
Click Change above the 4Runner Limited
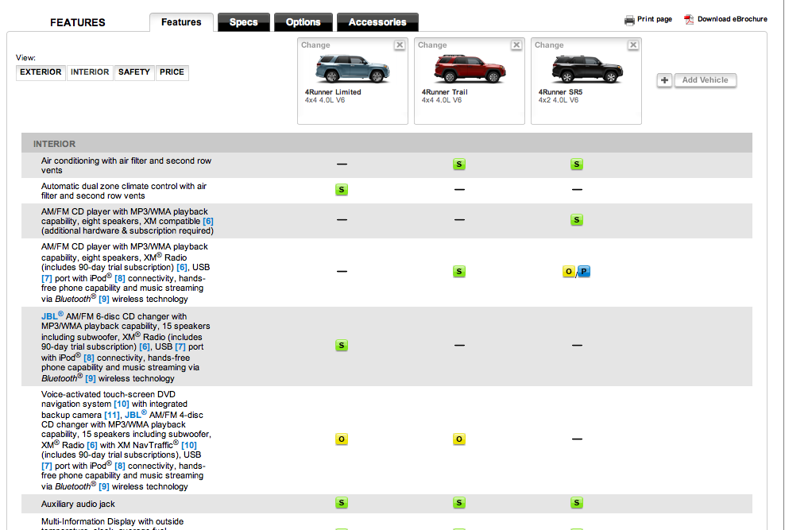[316, 45]
